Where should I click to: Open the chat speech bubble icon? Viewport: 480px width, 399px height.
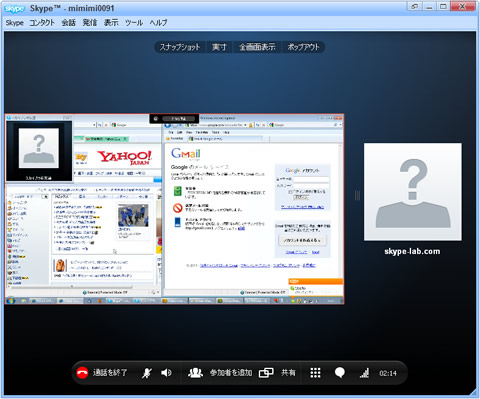tap(340, 373)
